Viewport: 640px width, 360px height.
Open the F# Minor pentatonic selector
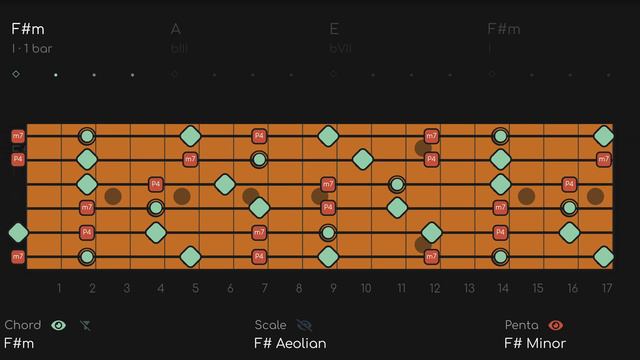pyautogui.click(x=535, y=343)
